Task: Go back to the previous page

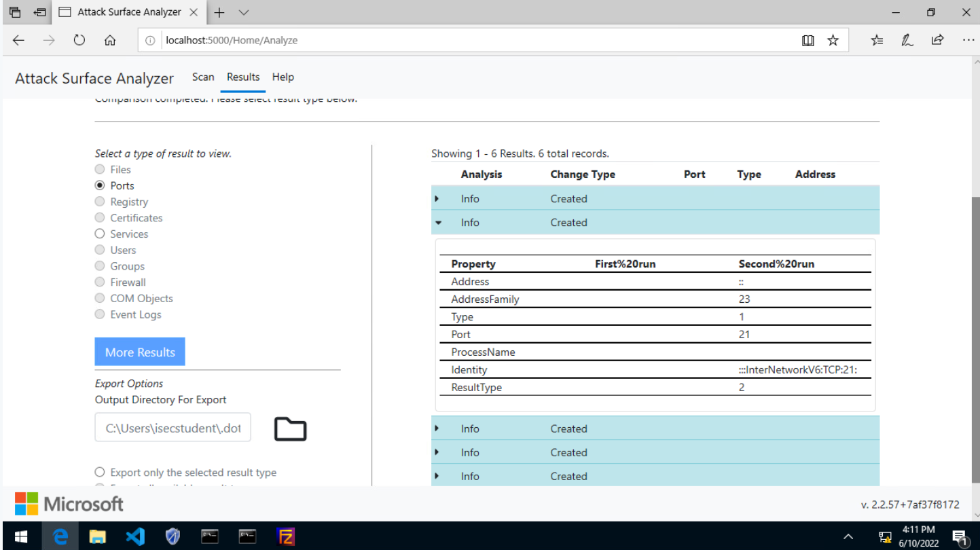Action: coord(18,40)
